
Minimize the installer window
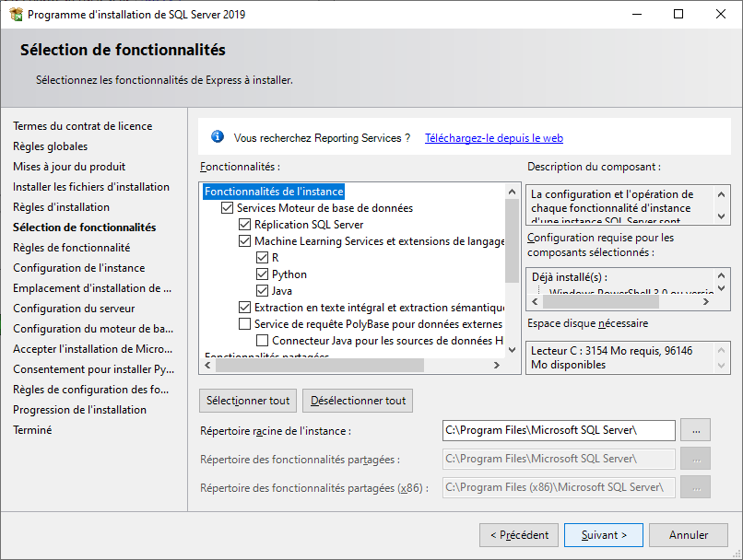637,14
